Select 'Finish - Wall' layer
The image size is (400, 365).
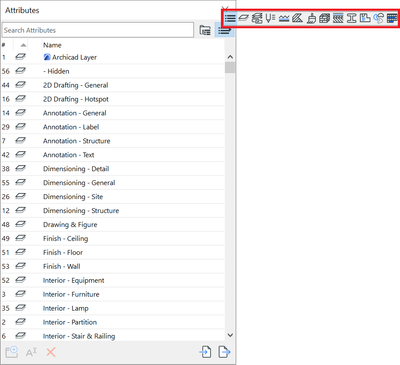tap(113, 267)
